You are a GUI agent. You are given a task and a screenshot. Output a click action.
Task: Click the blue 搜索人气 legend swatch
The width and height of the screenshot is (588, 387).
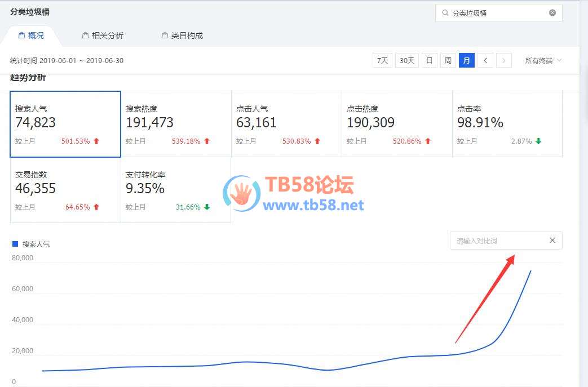(15, 244)
